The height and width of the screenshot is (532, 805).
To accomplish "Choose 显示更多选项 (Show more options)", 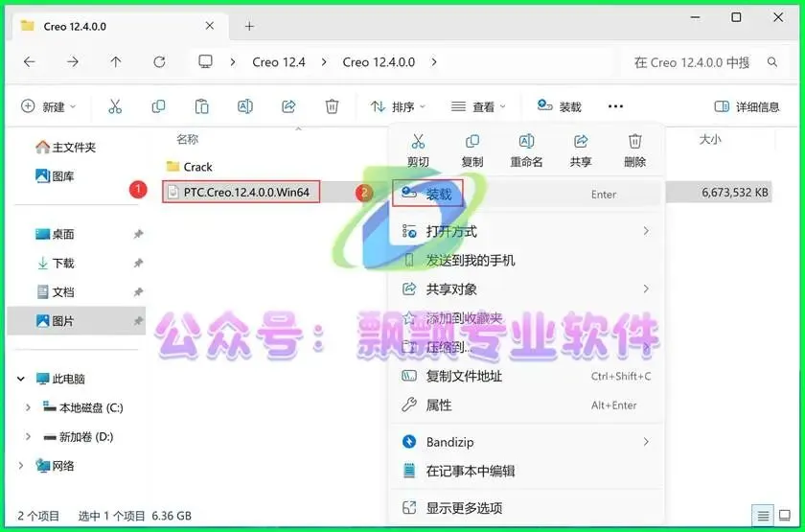I will [x=526, y=508].
